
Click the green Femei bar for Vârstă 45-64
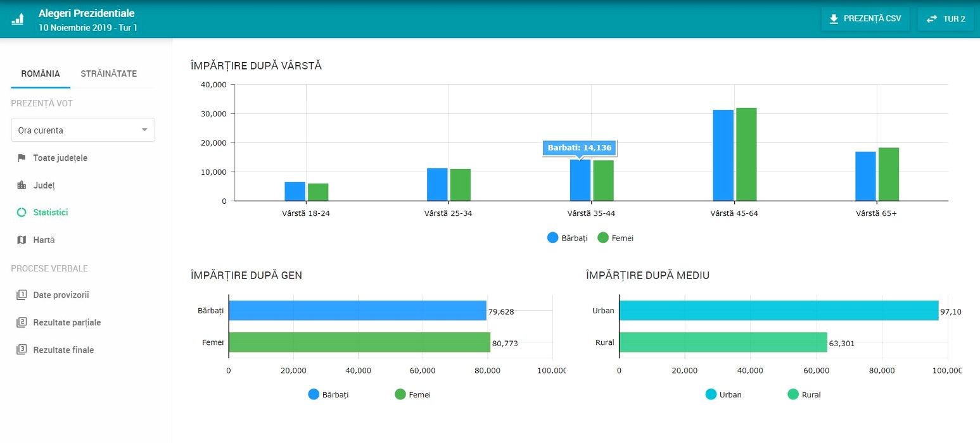[746, 154]
